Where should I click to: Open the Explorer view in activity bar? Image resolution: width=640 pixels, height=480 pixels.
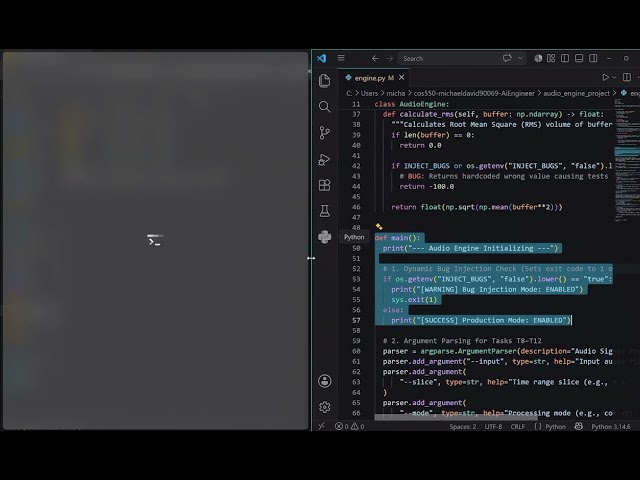pyautogui.click(x=324, y=81)
